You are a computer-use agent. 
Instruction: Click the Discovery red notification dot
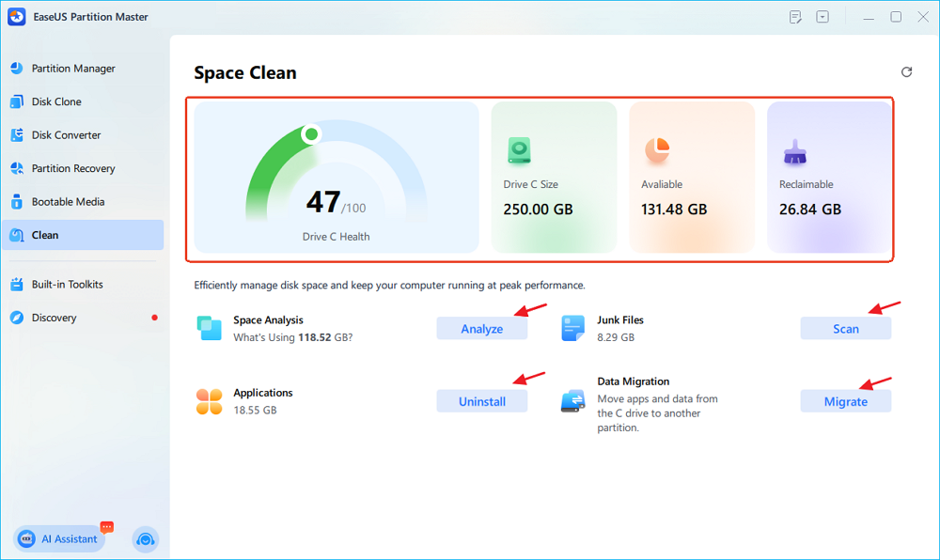point(155,318)
